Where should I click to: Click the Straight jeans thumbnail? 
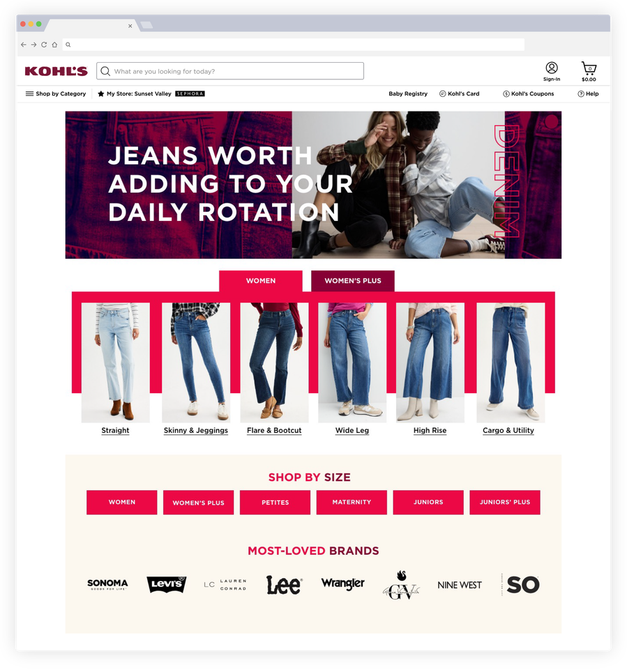pyautogui.click(x=116, y=362)
